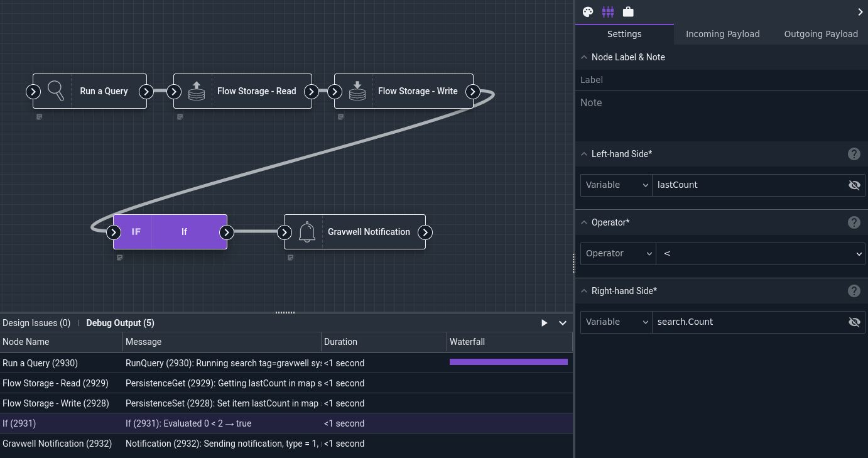
Task: Click the Label input field
Action: 721,80
